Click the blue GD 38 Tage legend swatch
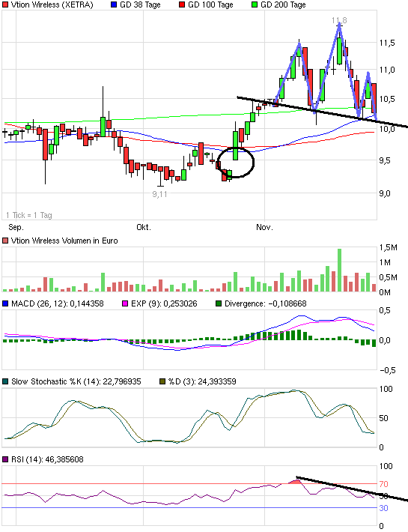 (114, 4)
